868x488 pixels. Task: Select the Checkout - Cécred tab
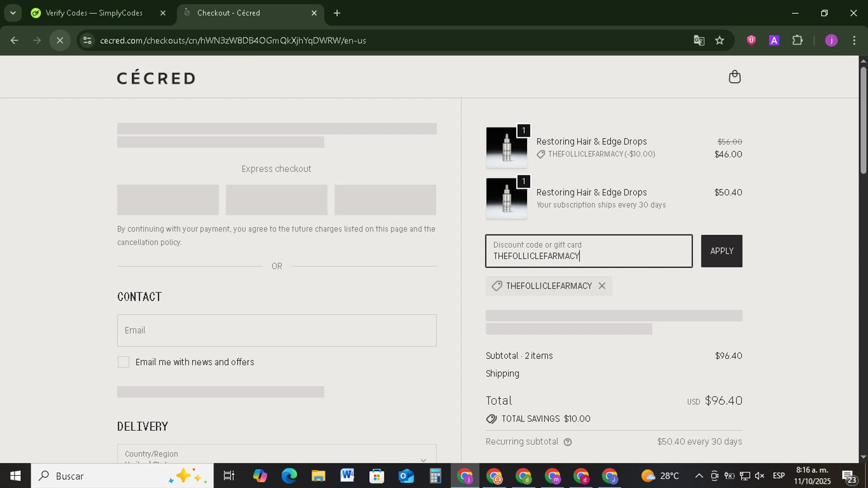click(250, 13)
